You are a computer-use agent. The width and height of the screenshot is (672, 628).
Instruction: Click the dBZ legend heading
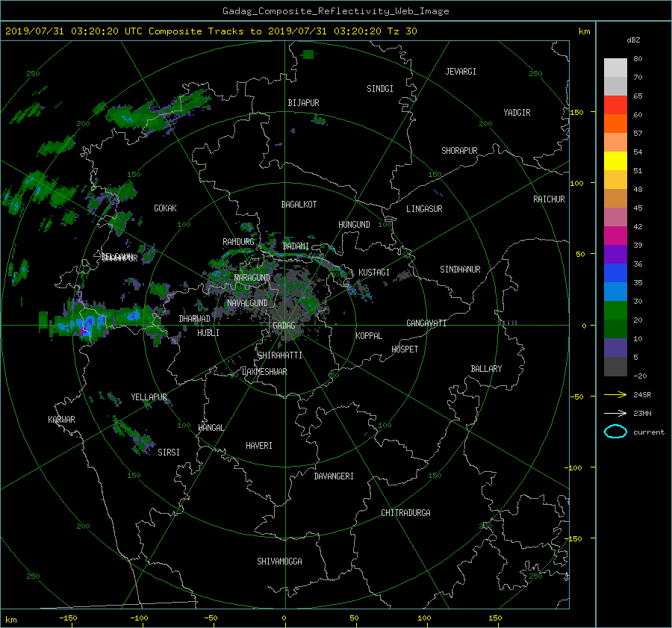pos(633,40)
